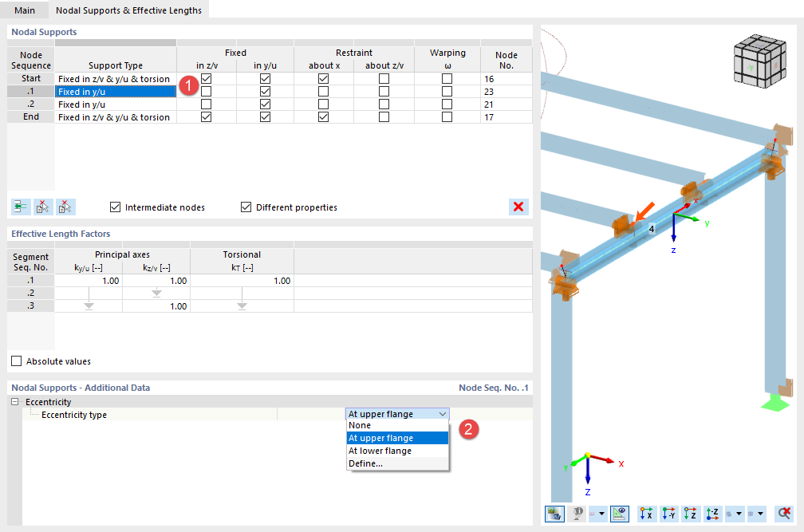Image resolution: width=804 pixels, height=532 pixels.
Task: Select Node No. 23 cell
Action: [506, 92]
